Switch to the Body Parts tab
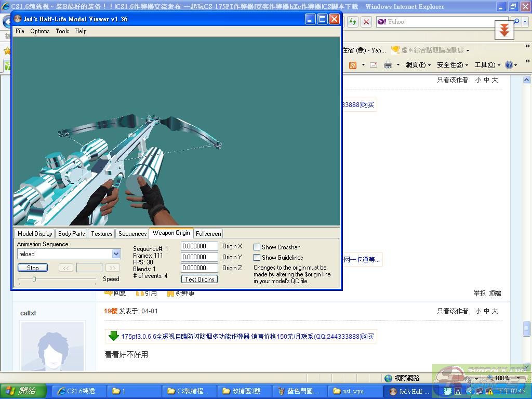The height and width of the screenshot is (399, 532). pos(71,234)
